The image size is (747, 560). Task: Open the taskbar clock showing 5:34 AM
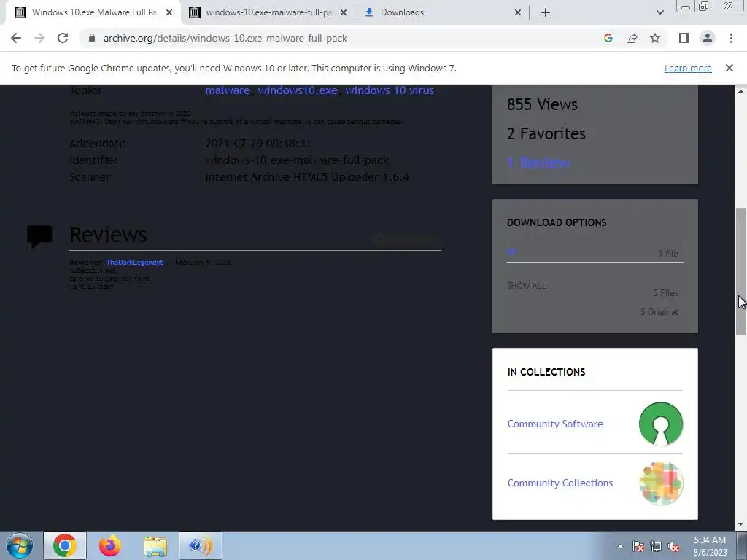click(x=710, y=546)
